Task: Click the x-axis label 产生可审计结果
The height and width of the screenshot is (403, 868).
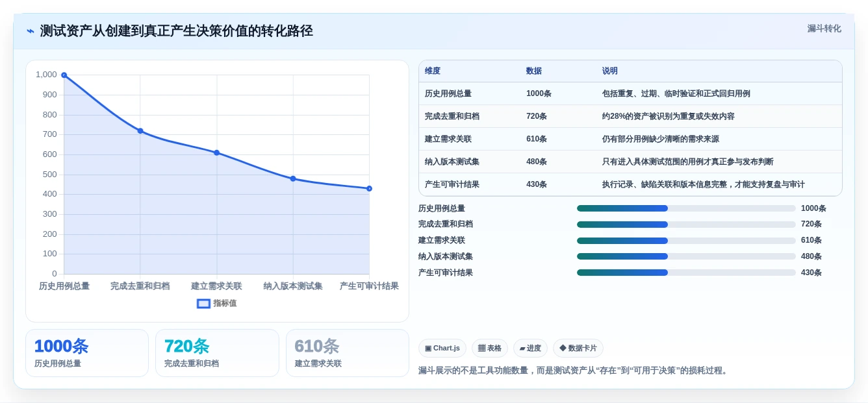Action: (369, 286)
